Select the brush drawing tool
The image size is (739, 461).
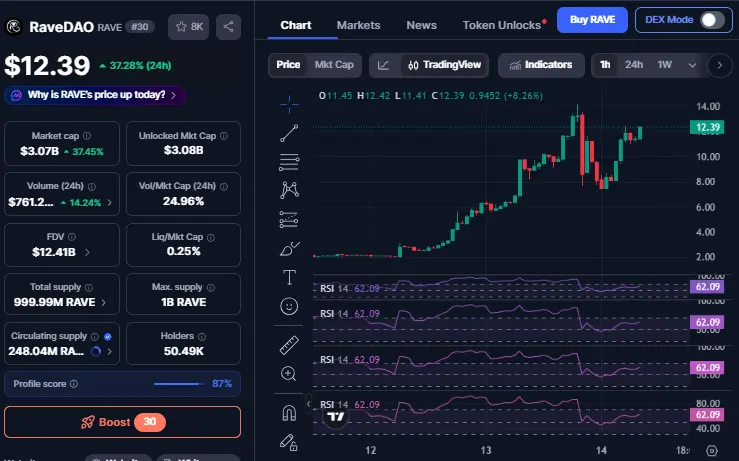(x=289, y=248)
